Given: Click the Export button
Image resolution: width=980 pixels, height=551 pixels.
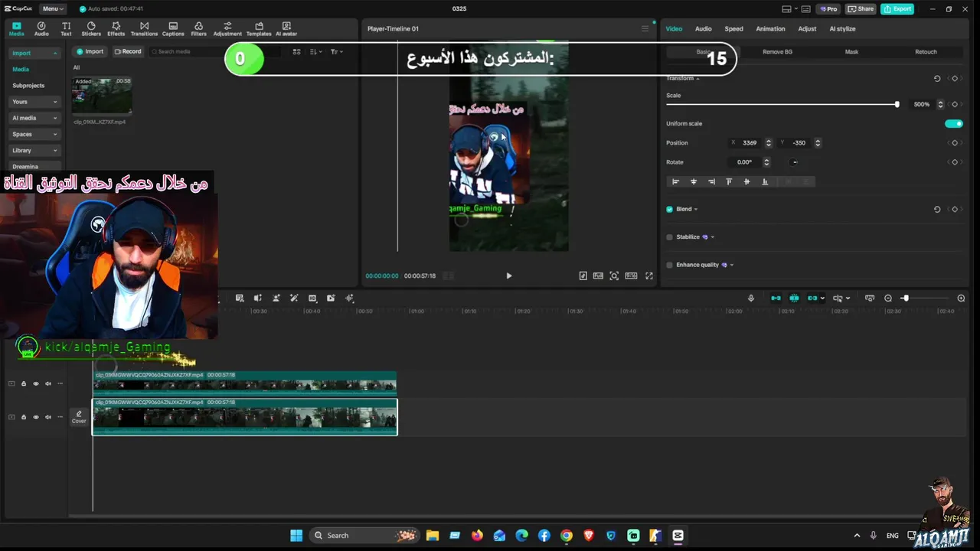Looking at the screenshot, I should pyautogui.click(x=897, y=8).
